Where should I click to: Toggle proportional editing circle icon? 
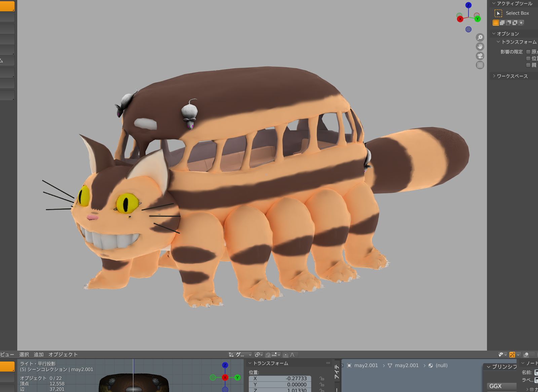[285, 355]
